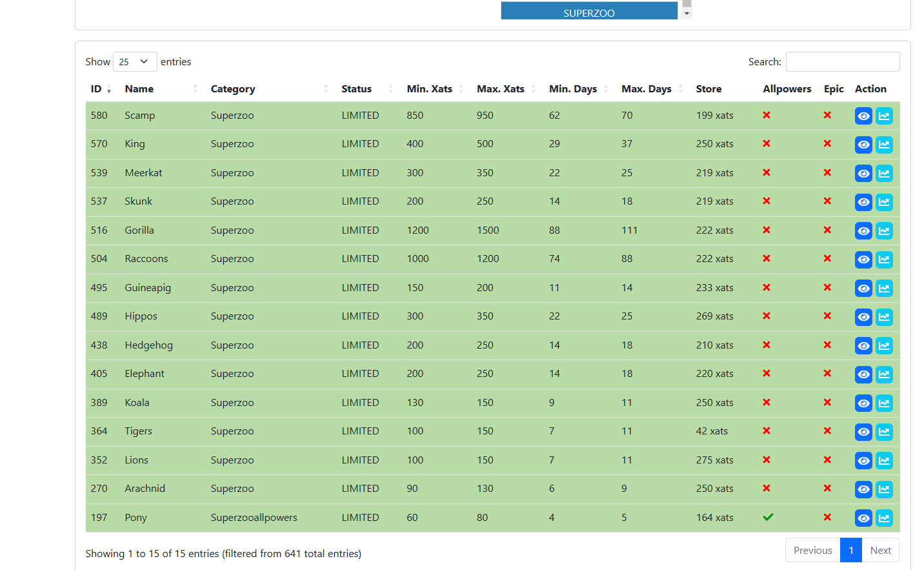View details of the Gorilla power
Viewport: 924px width, 570px height.
click(x=863, y=230)
